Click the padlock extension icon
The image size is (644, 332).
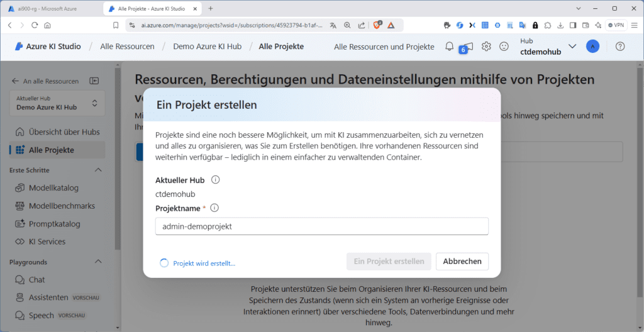coord(535,25)
